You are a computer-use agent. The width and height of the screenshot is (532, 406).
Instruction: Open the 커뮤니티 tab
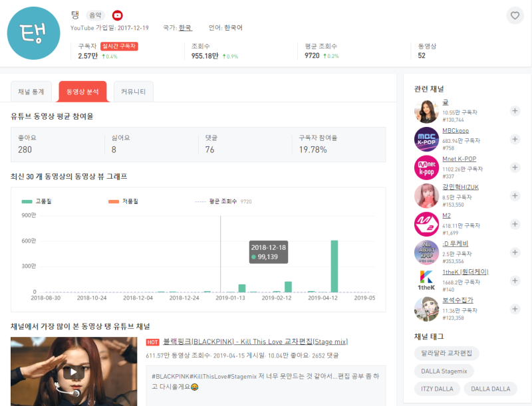tap(134, 92)
